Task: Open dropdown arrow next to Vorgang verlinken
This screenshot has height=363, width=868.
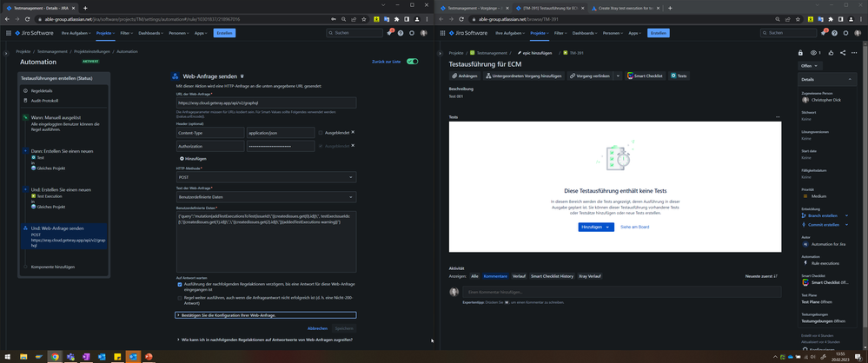Action: click(x=618, y=76)
